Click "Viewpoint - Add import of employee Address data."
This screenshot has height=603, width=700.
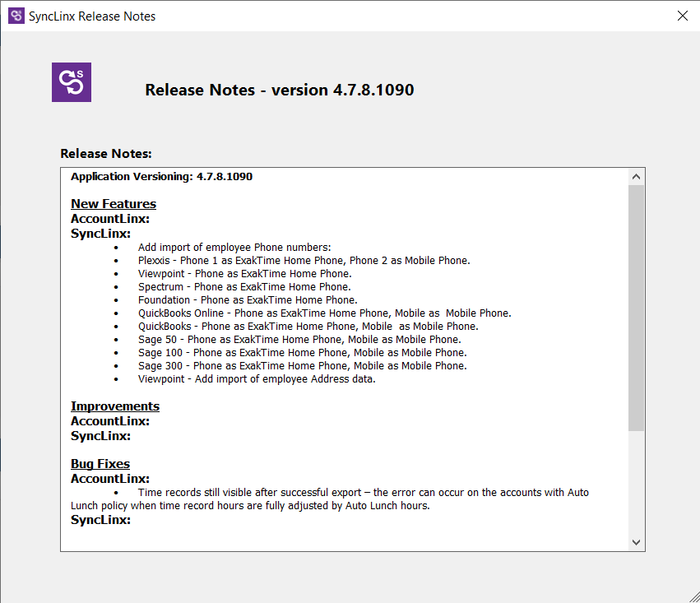[257, 379]
